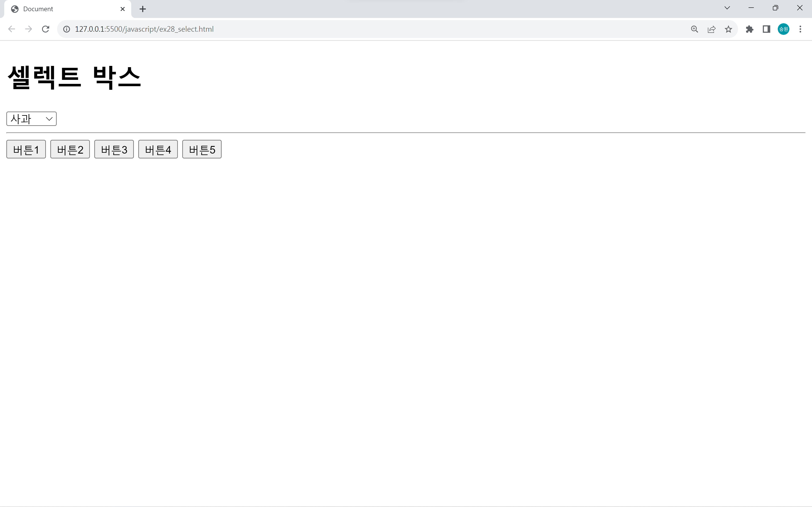Expand the 사과 select box
Screen dimensions: 812x507
point(32,119)
